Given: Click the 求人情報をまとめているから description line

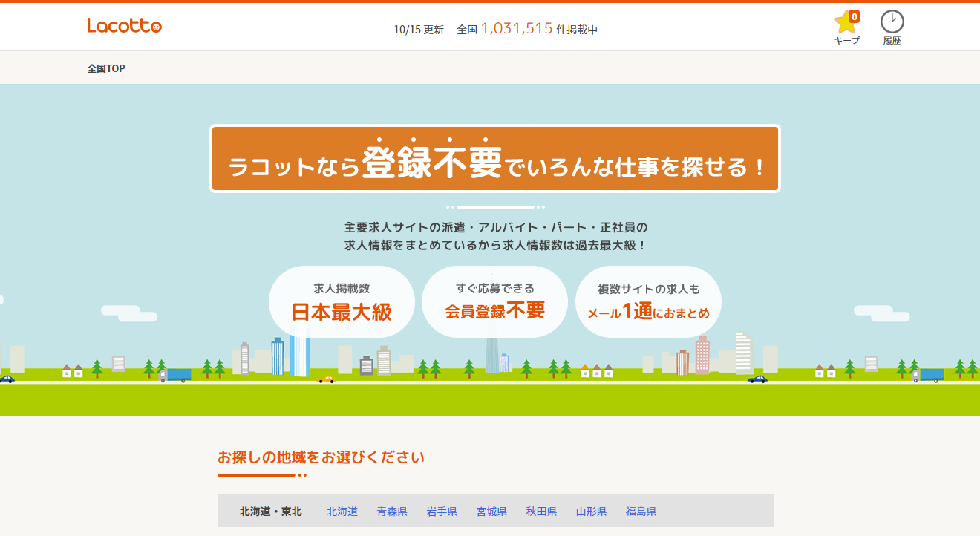Looking at the screenshot, I should click(x=495, y=245).
